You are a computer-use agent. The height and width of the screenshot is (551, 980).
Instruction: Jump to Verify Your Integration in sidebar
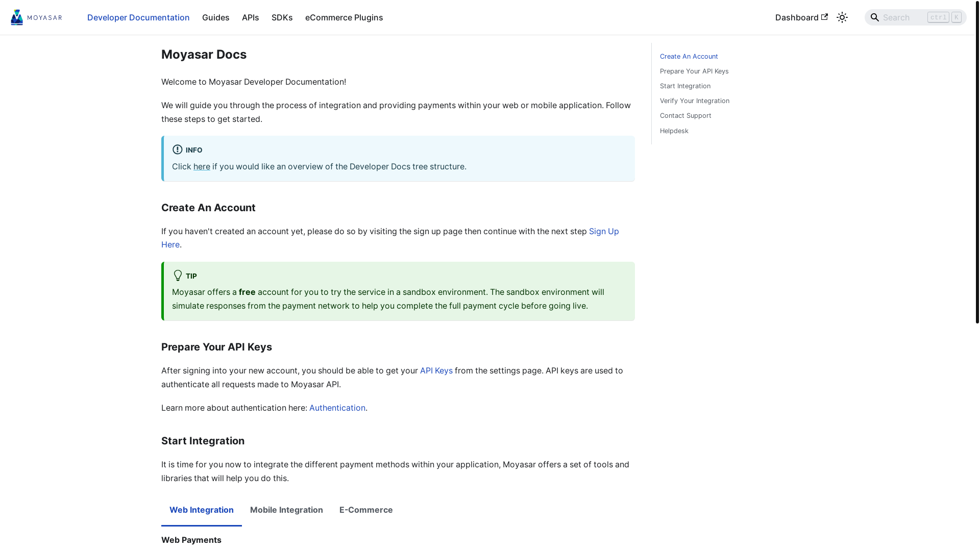pyautogui.click(x=695, y=101)
